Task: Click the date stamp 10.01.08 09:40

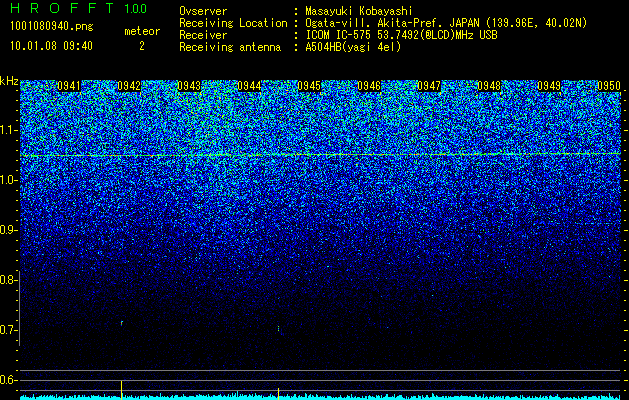Action: 51,46
